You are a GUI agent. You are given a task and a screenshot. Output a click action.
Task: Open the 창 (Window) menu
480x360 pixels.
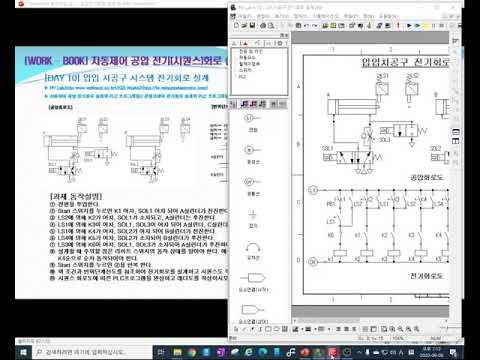[x=369, y=16]
